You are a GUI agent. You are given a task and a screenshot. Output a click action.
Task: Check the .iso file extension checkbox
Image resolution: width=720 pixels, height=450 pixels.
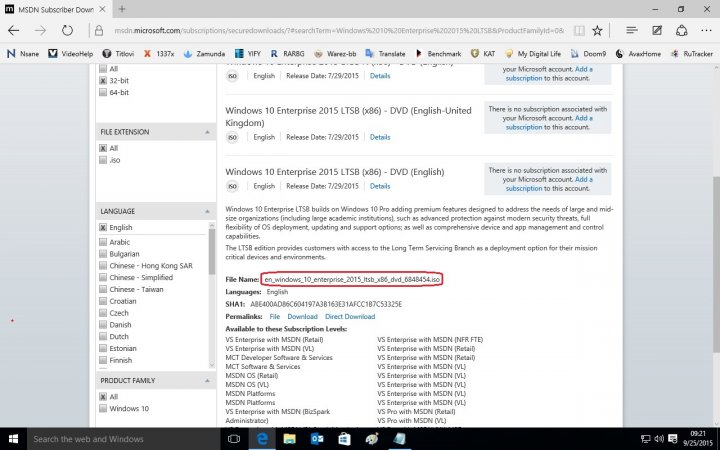coord(103,160)
